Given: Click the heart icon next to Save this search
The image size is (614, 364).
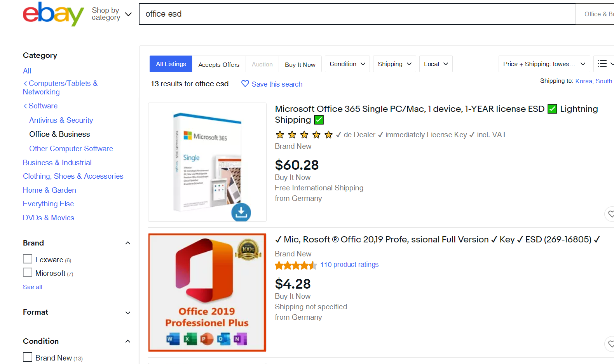Looking at the screenshot, I should point(245,84).
